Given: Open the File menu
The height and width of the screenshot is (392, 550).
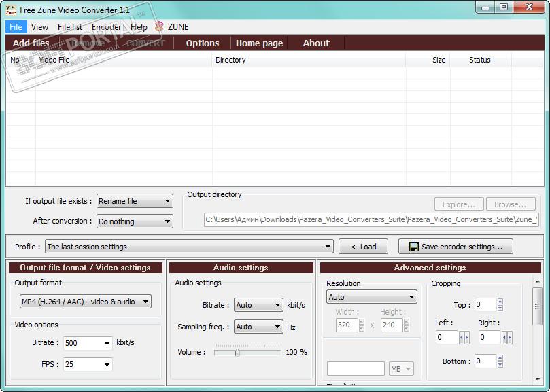Looking at the screenshot, I should click(x=16, y=27).
